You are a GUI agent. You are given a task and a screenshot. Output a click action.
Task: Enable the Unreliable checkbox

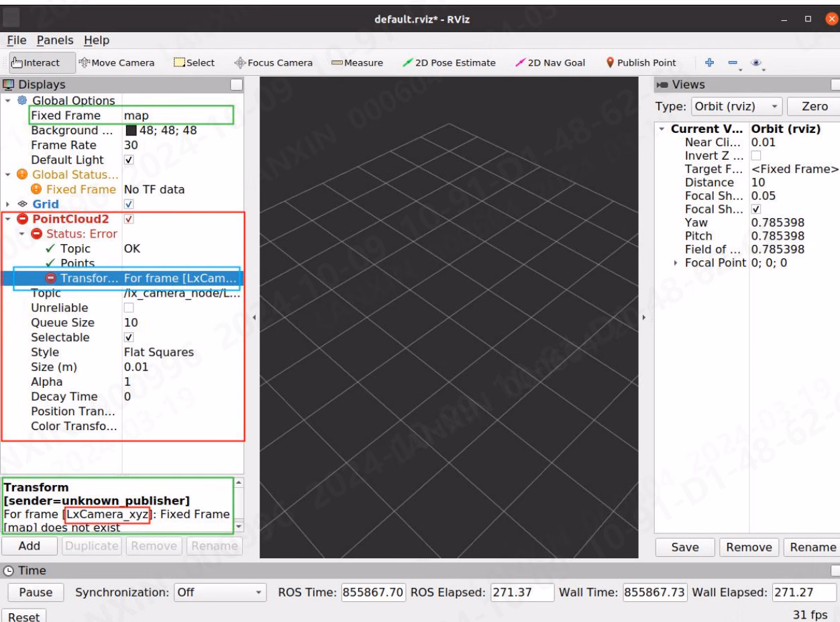pos(129,307)
